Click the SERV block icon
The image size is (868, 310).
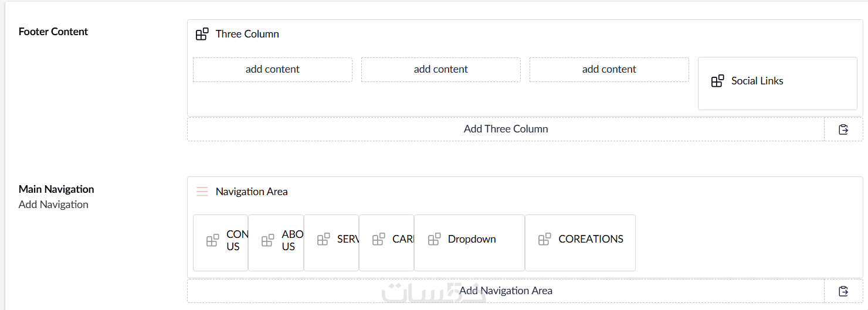(x=323, y=239)
